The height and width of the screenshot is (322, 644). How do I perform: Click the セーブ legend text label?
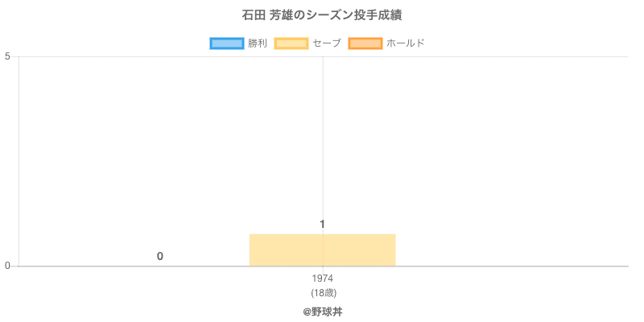click(327, 43)
